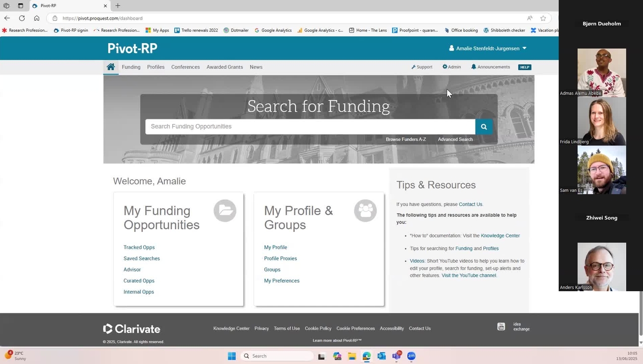Open the News menu
The height and width of the screenshot is (364, 643).
click(x=256, y=67)
